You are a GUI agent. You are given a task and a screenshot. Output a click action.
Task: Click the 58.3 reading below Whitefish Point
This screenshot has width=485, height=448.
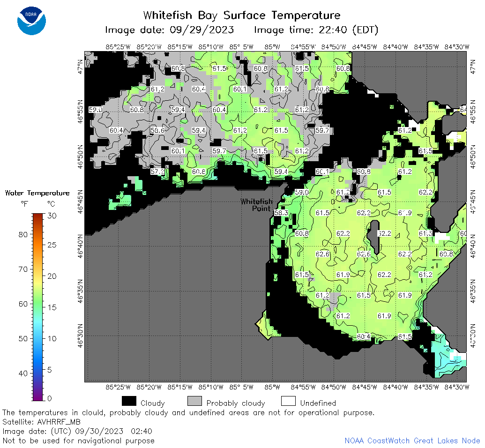click(281, 213)
